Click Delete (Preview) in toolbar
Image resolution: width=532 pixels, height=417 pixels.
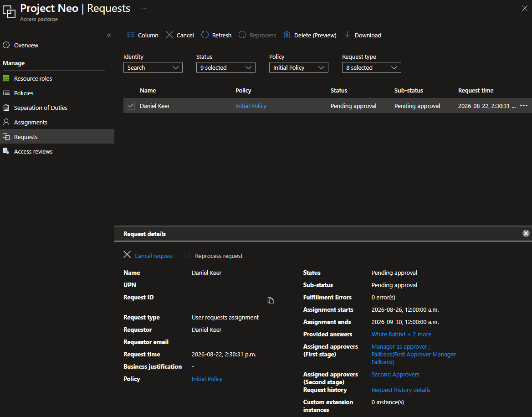[310, 35]
